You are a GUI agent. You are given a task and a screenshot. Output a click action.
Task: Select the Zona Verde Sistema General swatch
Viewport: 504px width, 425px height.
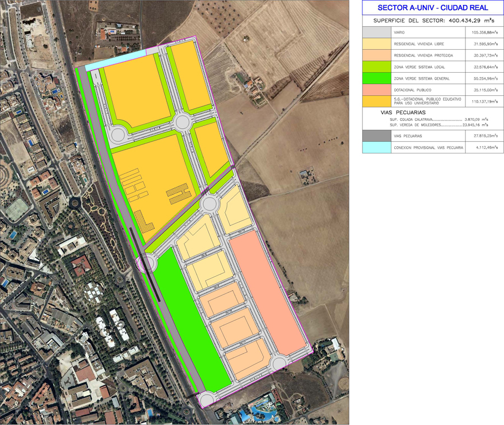(x=377, y=78)
